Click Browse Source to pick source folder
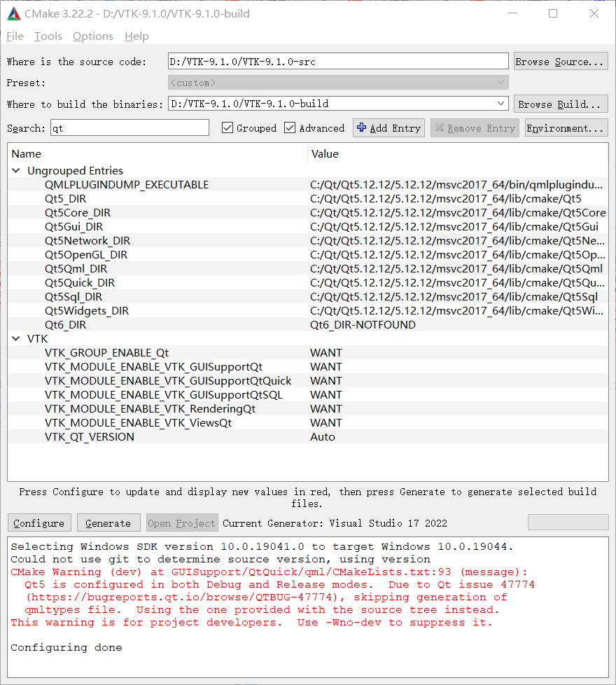Image resolution: width=616 pixels, height=685 pixels. coord(560,61)
